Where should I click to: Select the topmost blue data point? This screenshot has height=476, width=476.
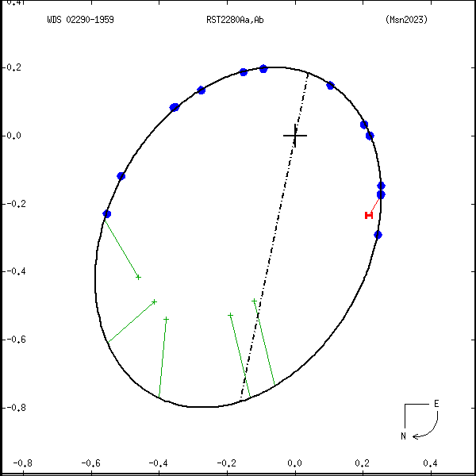click(x=263, y=69)
